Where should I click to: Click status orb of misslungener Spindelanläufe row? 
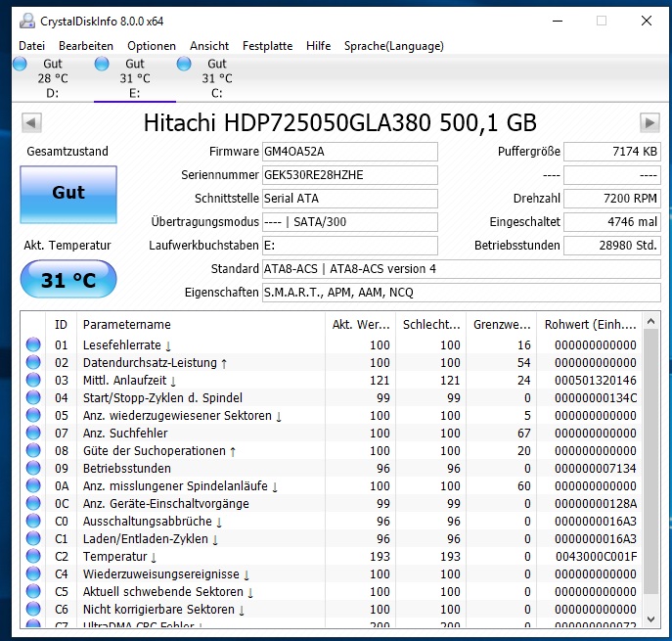tap(33, 485)
